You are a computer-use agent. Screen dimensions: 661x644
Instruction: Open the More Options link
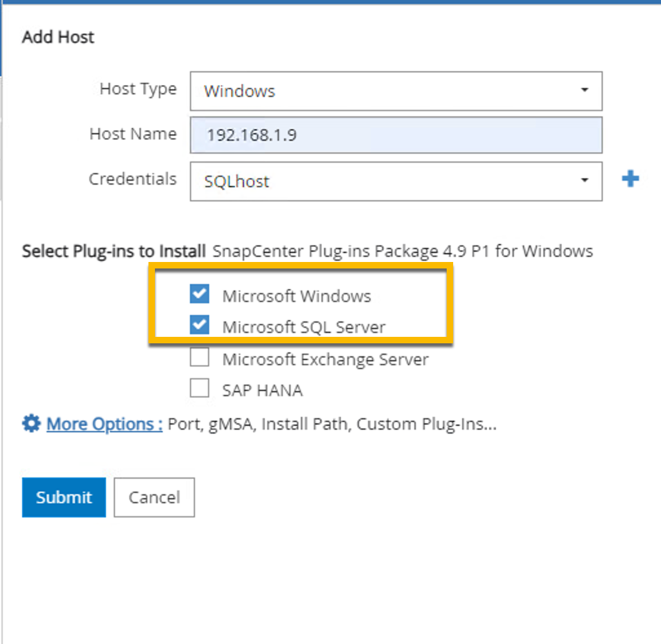pos(104,424)
